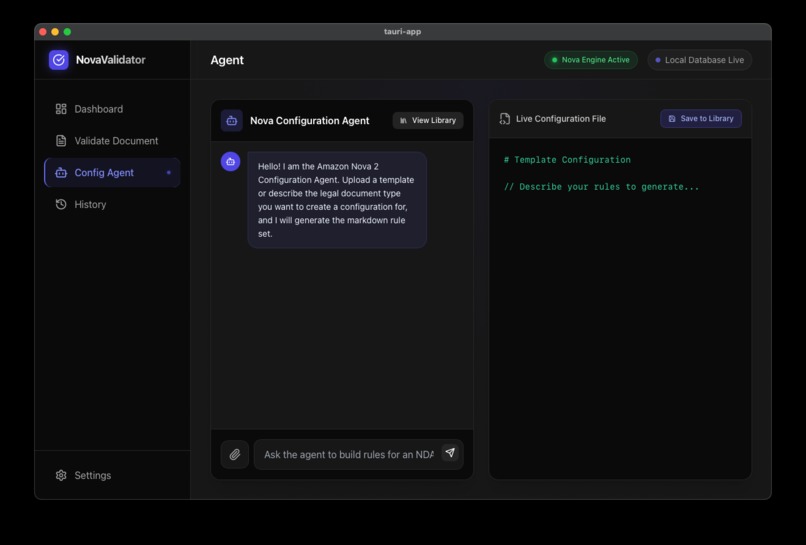Image resolution: width=806 pixels, height=545 pixels.
Task: Open the History section
Action: click(112, 205)
